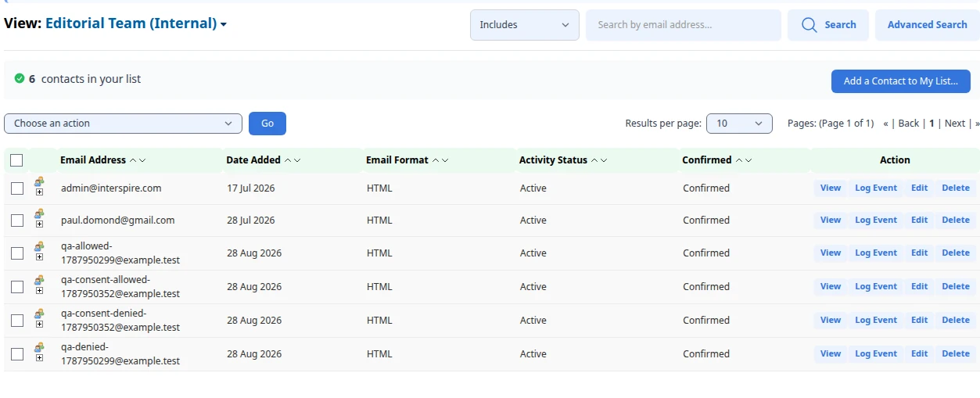Open the Choose an action dropdown
The height and width of the screenshot is (398, 980).
click(123, 124)
